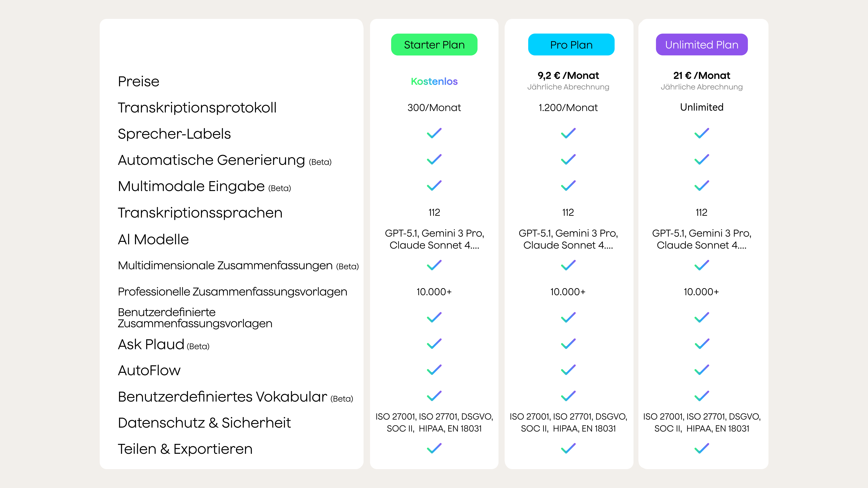Click the AI Modelle row label
The height and width of the screenshot is (488, 868).
tap(153, 239)
